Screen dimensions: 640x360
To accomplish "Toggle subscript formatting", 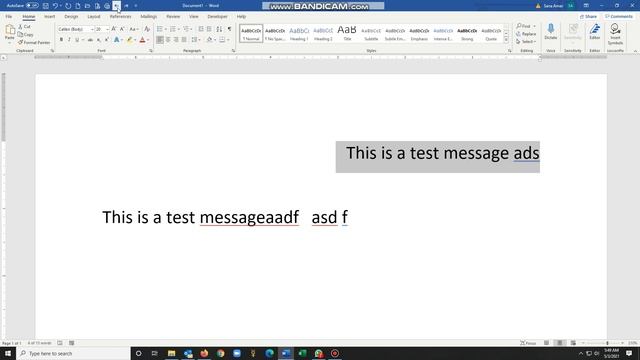I will pyautogui.click(x=99, y=40).
